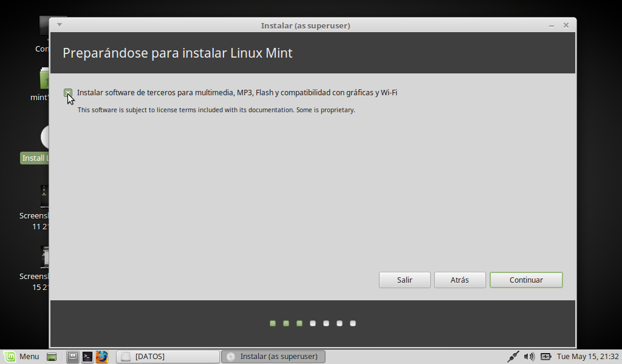Launch Firefox from the panel
This screenshot has width=622, height=364.
click(x=101, y=357)
